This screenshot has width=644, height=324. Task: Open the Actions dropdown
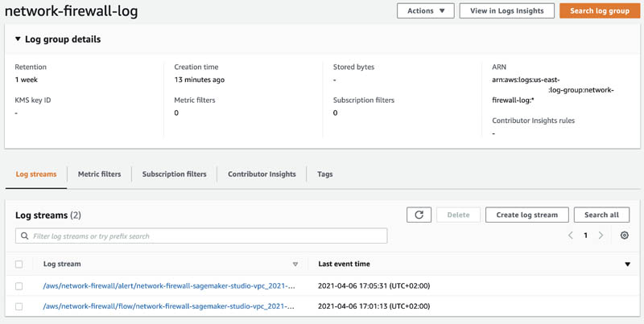click(x=426, y=11)
